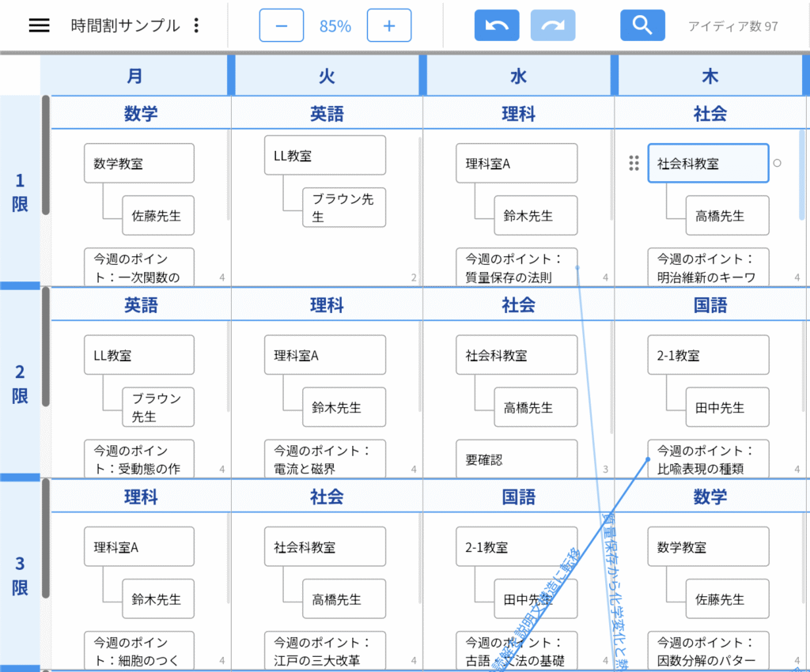
Task: Select the 佐藤先生 card in Monday 1限
Action: pyautogui.click(x=158, y=215)
